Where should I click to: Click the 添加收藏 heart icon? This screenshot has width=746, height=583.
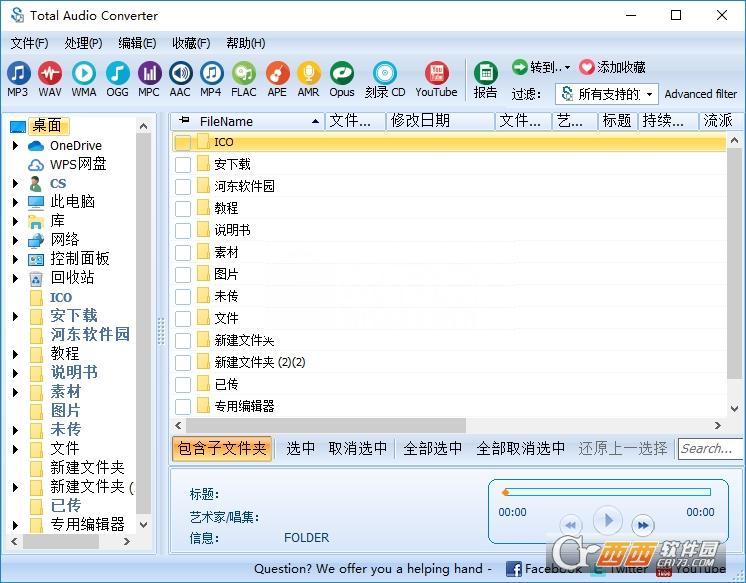[587, 67]
